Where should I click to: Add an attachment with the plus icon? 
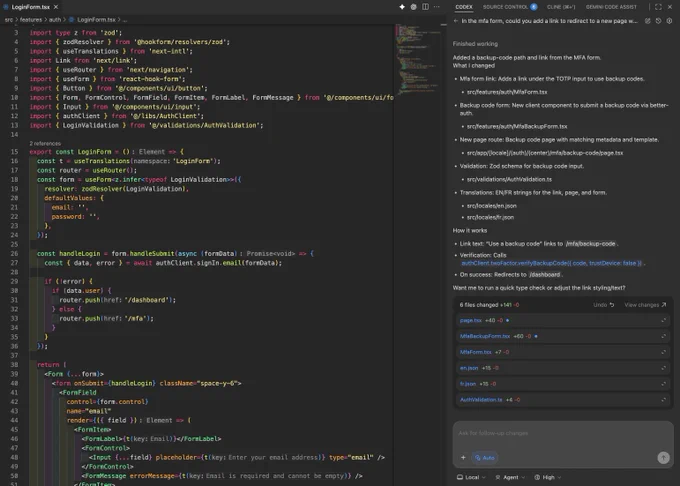tap(463, 457)
